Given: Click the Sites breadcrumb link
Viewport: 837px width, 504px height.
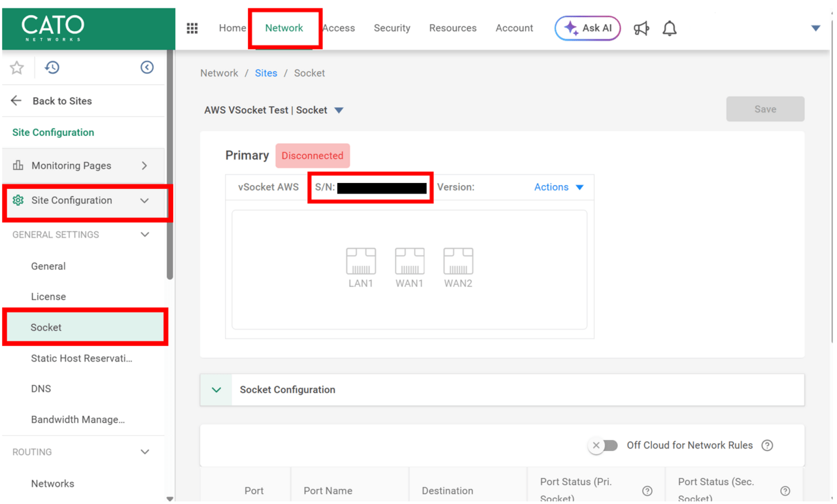Looking at the screenshot, I should pos(265,73).
